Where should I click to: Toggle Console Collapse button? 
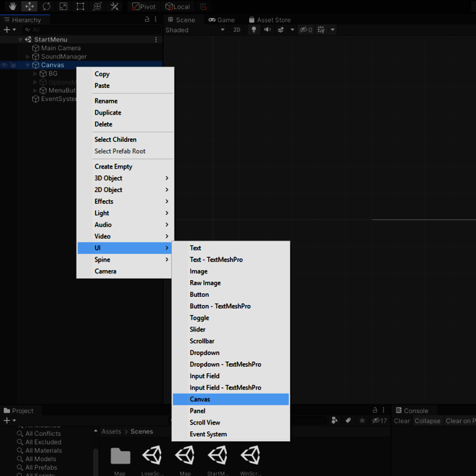(428, 421)
